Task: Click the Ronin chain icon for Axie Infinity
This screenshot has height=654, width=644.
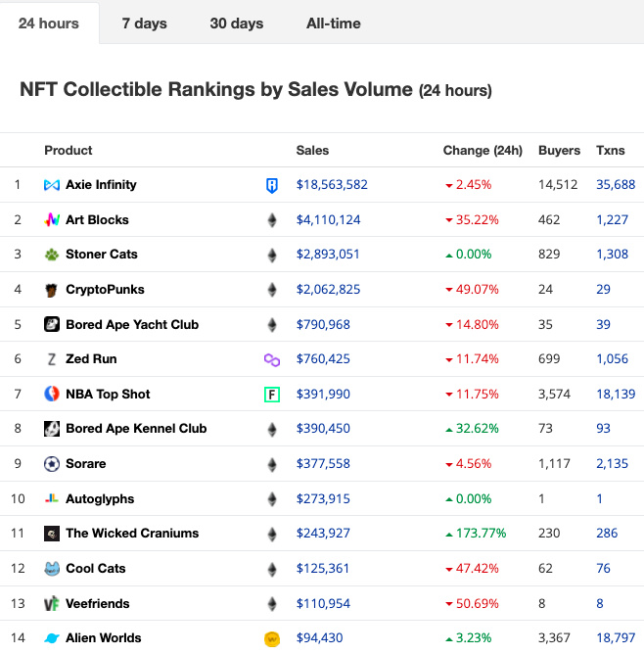Action: coord(272,186)
